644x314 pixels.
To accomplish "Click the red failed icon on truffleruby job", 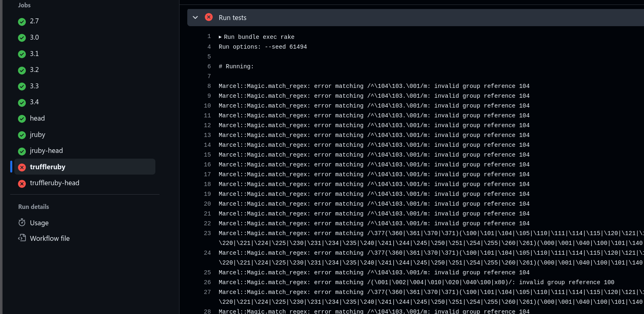I will (x=22, y=167).
